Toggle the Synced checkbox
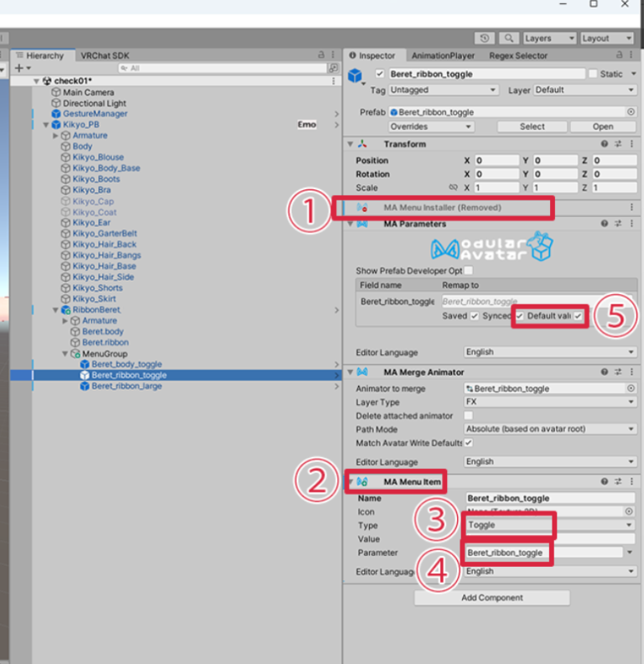 (x=519, y=316)
